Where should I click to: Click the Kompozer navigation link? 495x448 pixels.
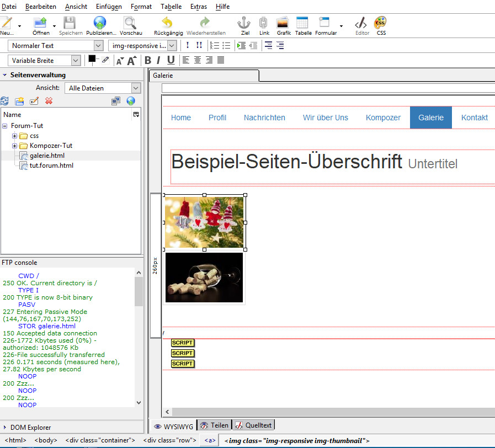click(x=383, y=118)
